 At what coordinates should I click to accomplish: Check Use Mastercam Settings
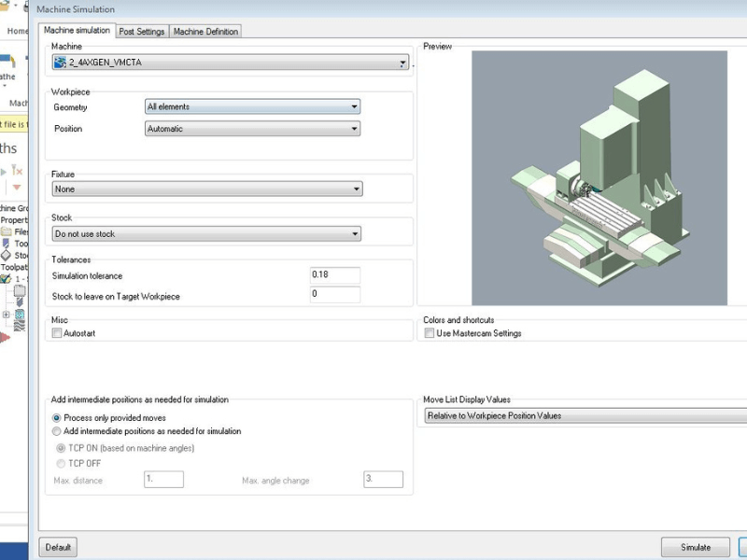pyautogui.click(x=430, y=333)
